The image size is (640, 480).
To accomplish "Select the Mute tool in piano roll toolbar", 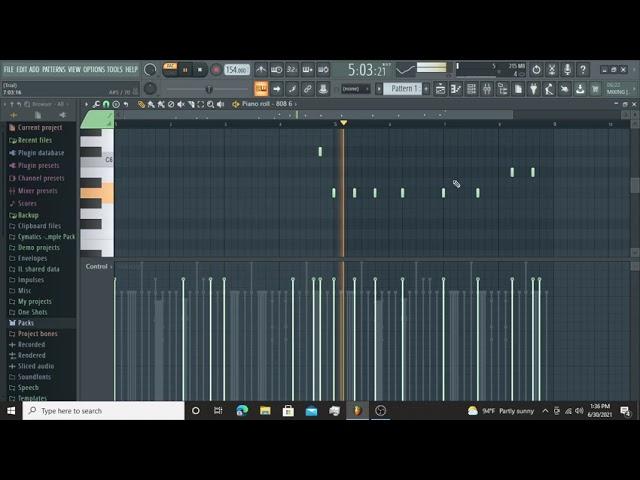I will coord(181,104).
